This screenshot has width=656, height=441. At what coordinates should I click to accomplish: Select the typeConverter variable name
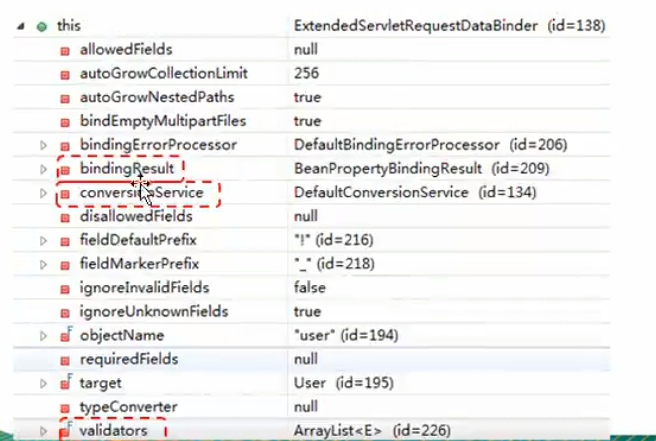(128, 407)
